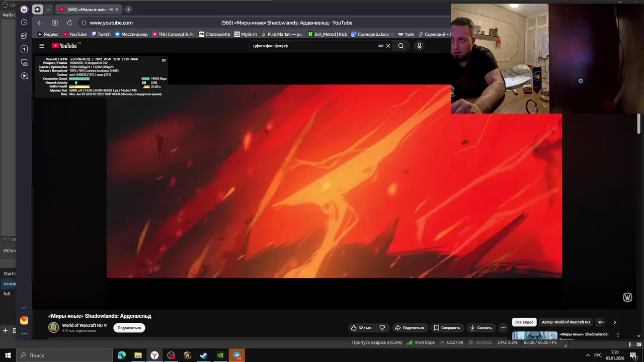Click the World of Warcraft channel watermark
The width and height of the screenshot is (644, 362).
(627, 297)
